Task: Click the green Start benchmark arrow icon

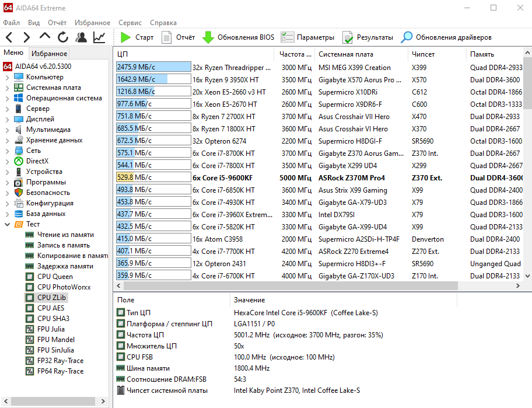Action: coord(125,37)
